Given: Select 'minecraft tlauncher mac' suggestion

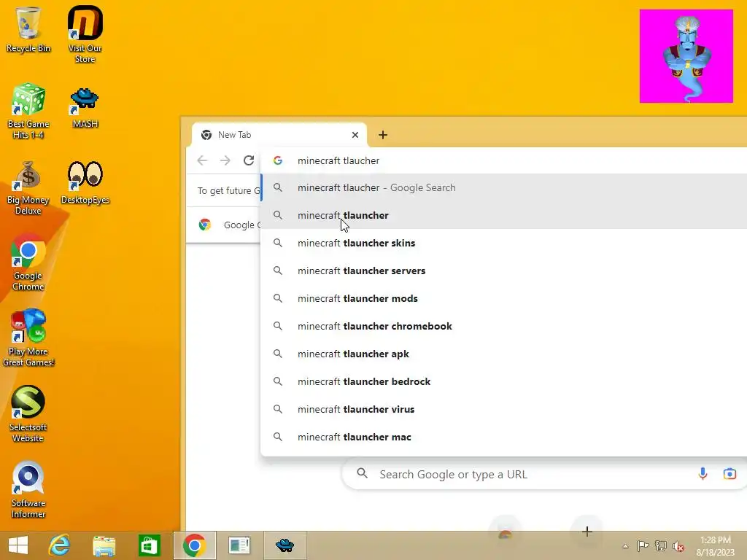Looking at the screenshot, I should tap(503, 437).
